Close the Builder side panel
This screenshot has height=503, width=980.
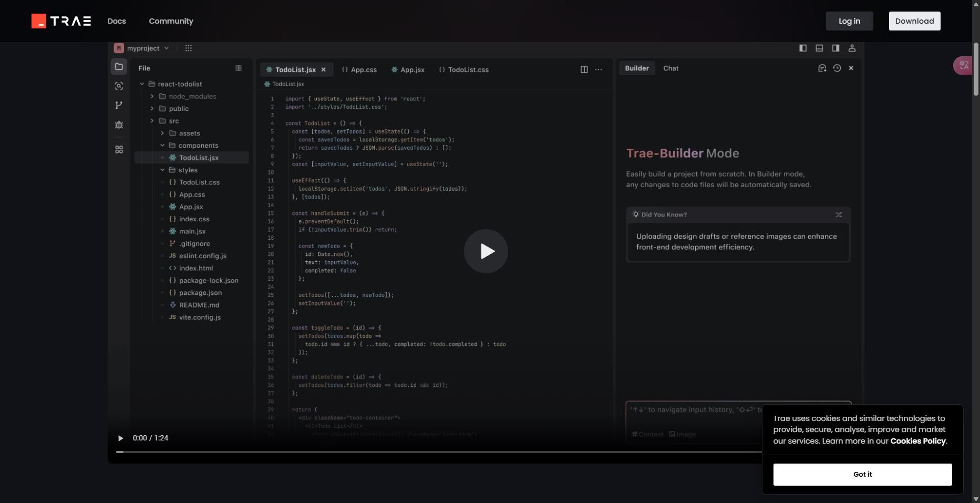point(851,68)
